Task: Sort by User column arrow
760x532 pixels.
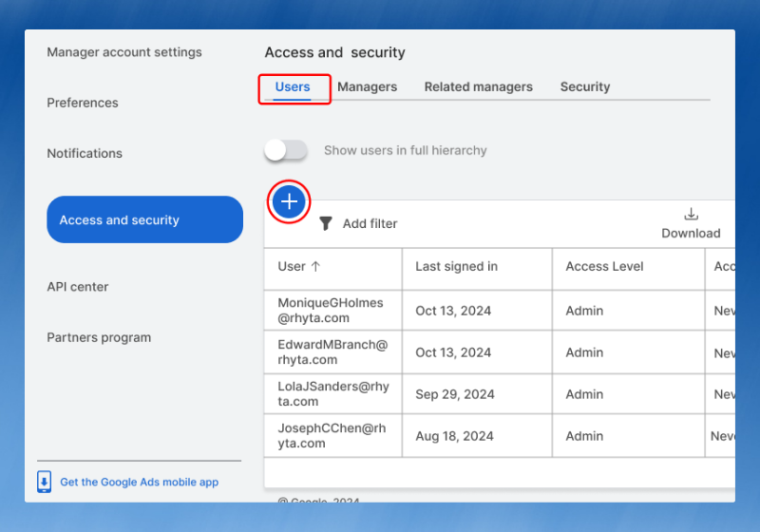Action: [315, 267]
